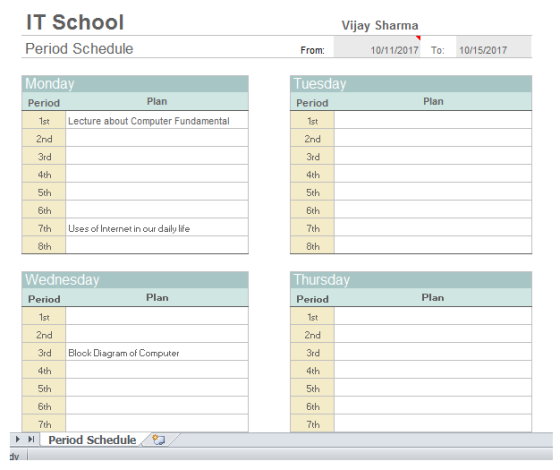This screenshot has height=470, width=560.
Task: Select the Vijay Sharma name cell
Action: point(380,25)
